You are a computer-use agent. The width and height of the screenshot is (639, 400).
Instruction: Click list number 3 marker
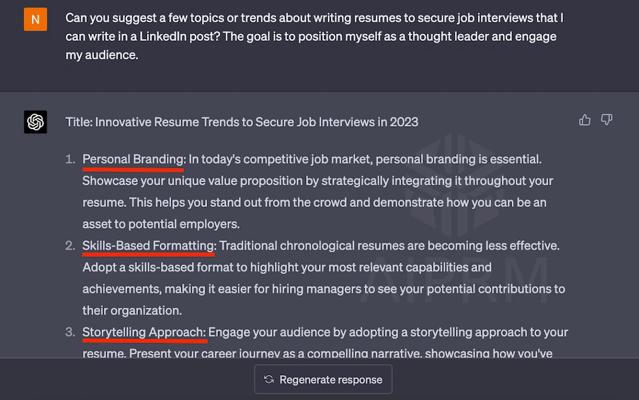coord(69,333)
